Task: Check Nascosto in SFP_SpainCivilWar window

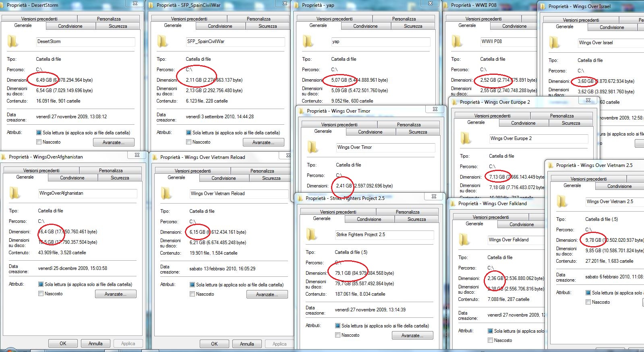Action: pyautogui.click(x=188, y=142)
